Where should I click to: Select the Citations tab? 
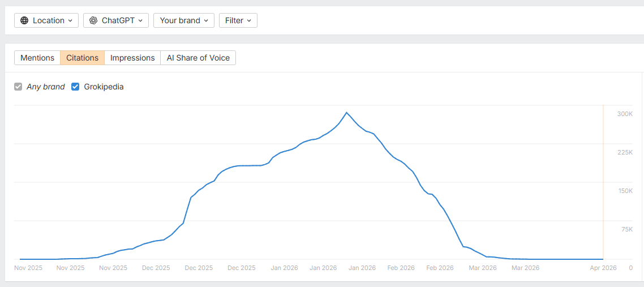(83, 58)
